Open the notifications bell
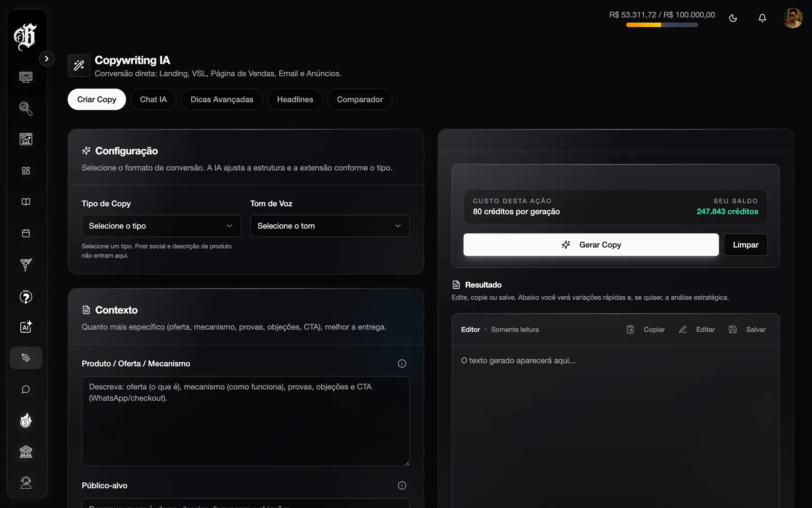812x508 pixels. click(x=762, y=18)
